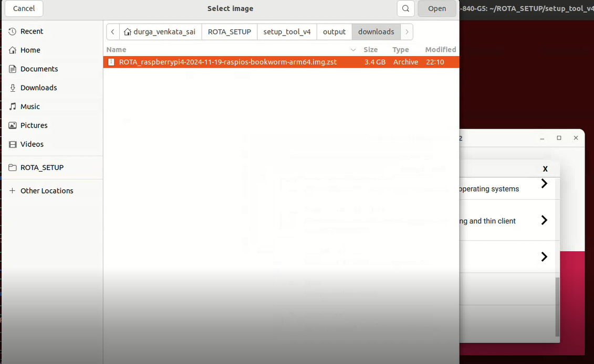Click the Cancel button
The image size is (594, 364).
pos(24,8)
